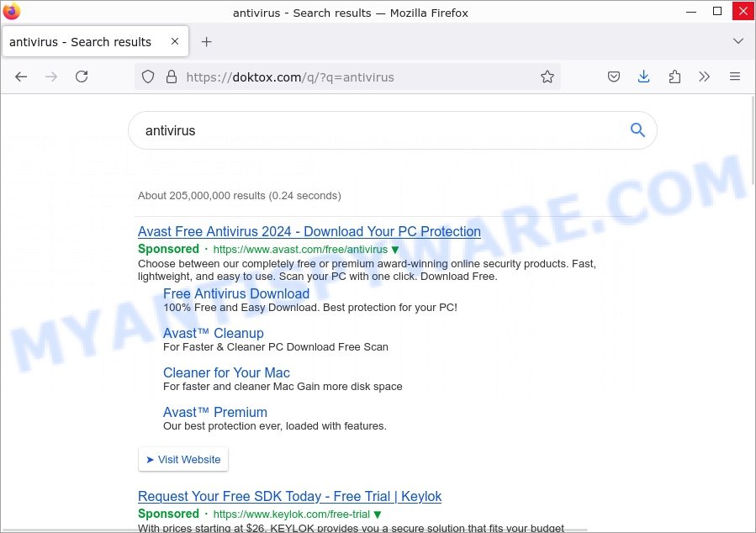The height and width of the screenshot is (533, 756).
Task: Click Sponsored label under Keylok ad
Action: tap(168, 514)
